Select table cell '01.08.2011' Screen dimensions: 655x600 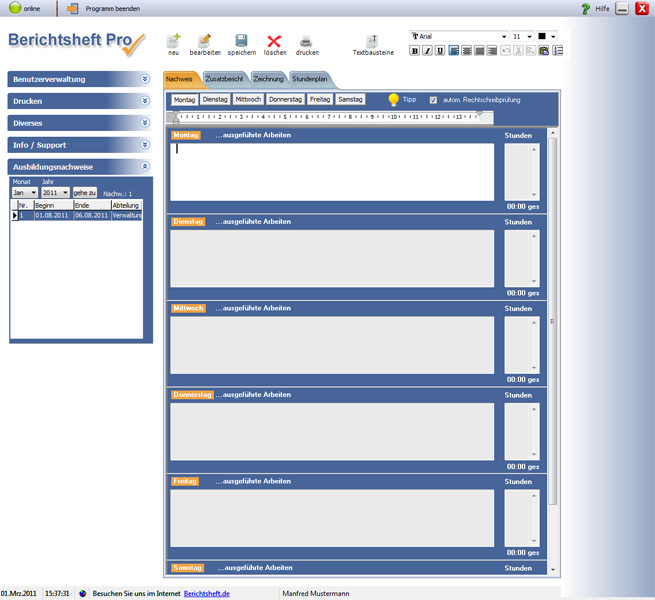pyautogui.click(x=53, y=216)
